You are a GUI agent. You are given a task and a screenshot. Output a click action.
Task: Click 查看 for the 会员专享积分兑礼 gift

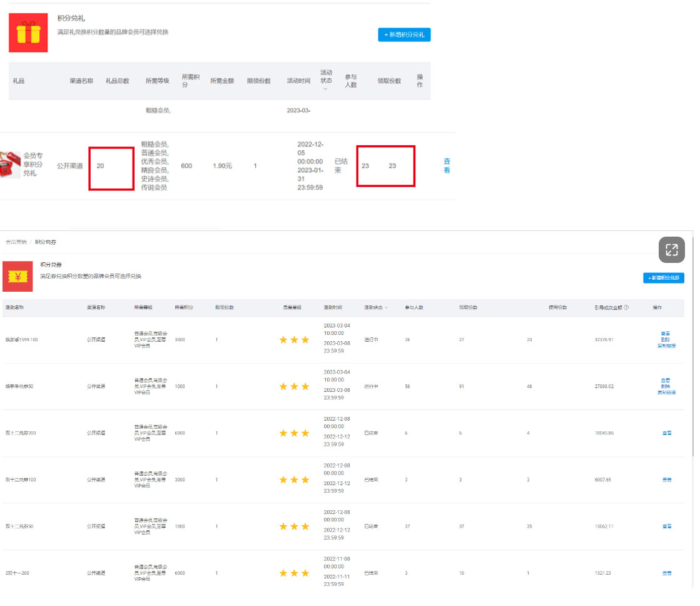click(x=447, y=165)
